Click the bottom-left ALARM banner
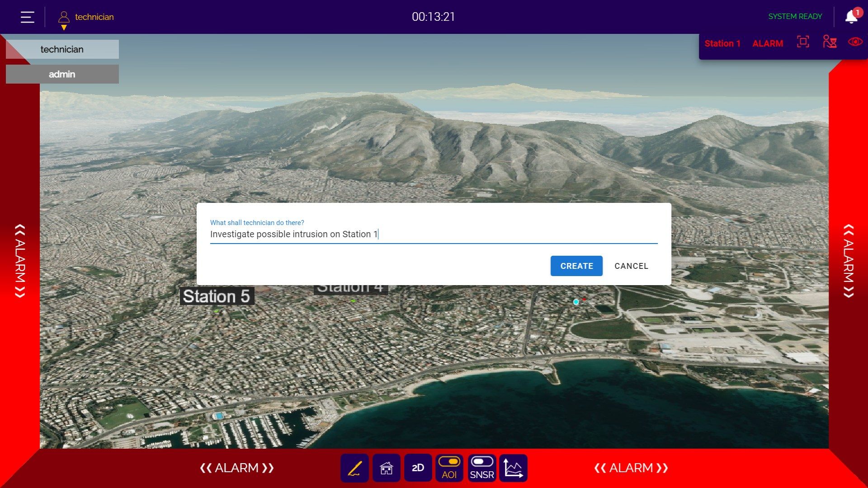The height and width of the screenshot is (488, 868). pyautogui.click(x=237, y=468)
